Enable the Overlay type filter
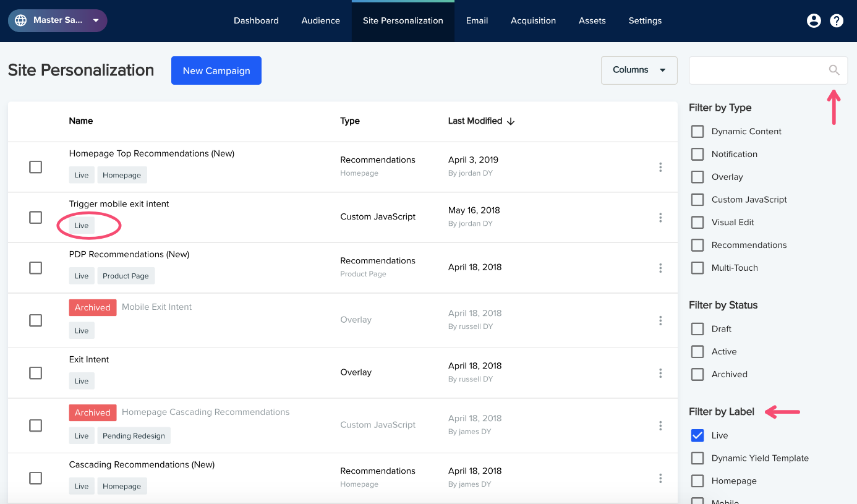 coord(697,177)
